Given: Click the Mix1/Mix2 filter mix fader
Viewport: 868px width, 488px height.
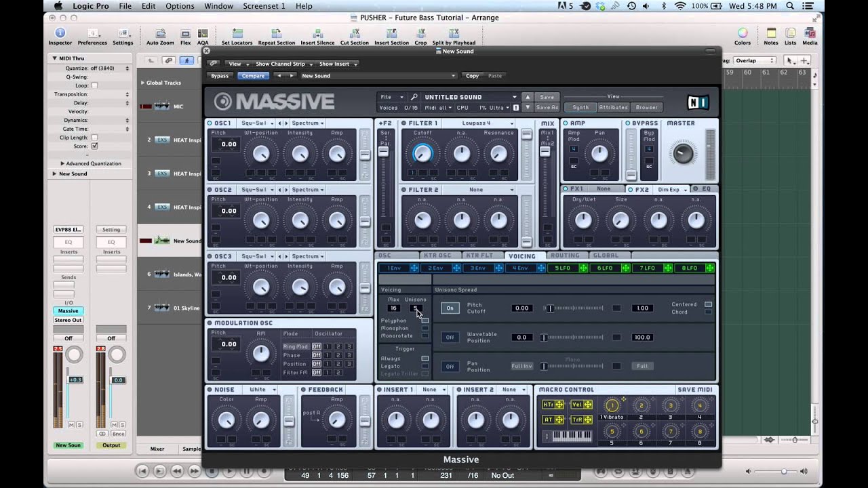Looking at the screenshot, I should point(545,152).
